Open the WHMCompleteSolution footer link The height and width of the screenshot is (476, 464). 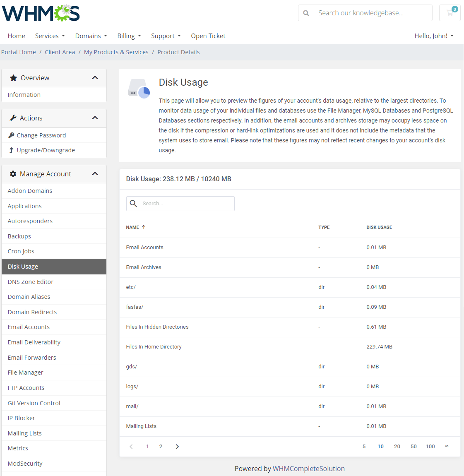(x=308, y=469)
